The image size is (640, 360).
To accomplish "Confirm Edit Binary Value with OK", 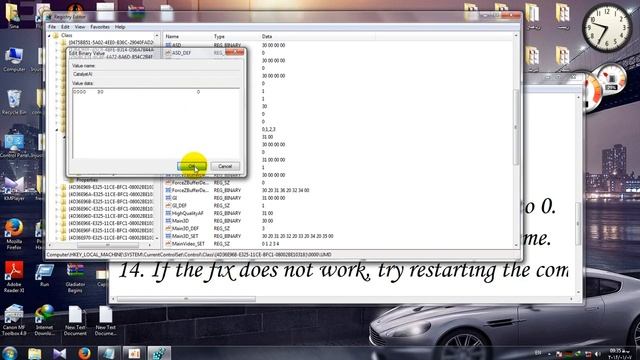I will [192, 166].
